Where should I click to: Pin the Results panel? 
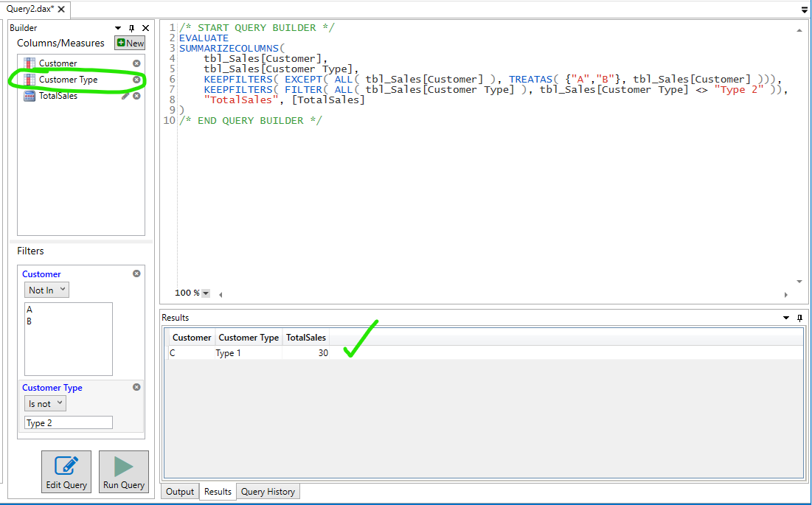(x=799, y=318)
